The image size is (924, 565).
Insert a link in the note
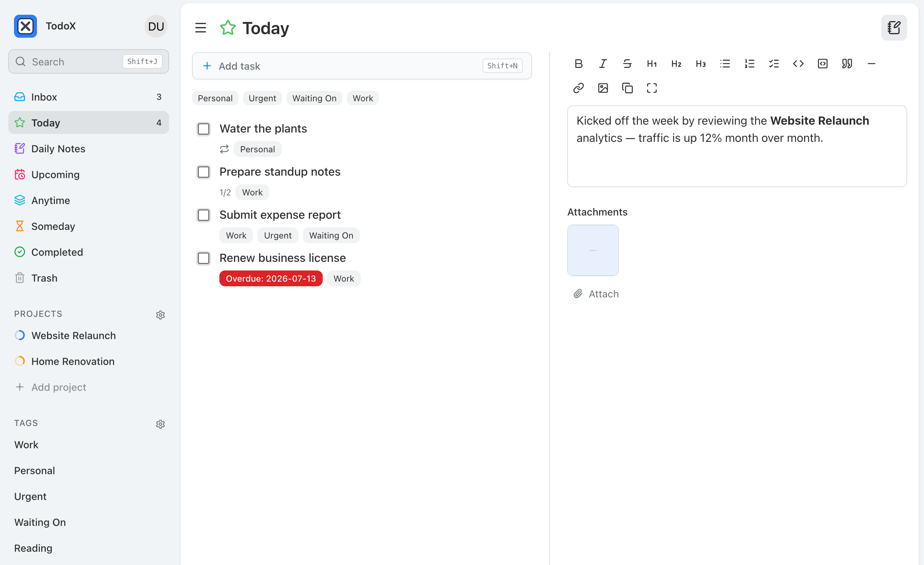[x=578, y=88]
